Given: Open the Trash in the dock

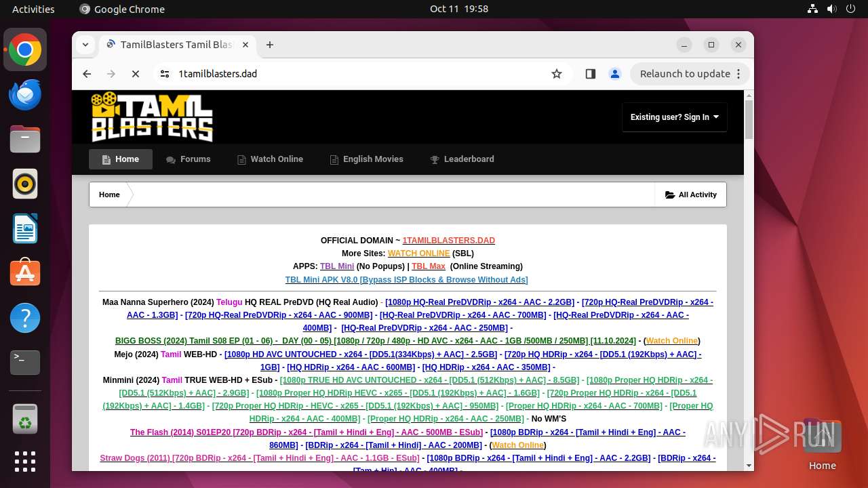Looking at the screenshot, I should 25,419.
